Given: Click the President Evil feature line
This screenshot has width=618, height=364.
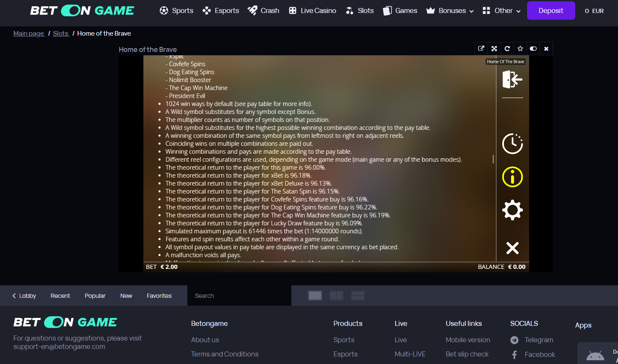Looking at the screenshot, I should click(x=185, y=96).
